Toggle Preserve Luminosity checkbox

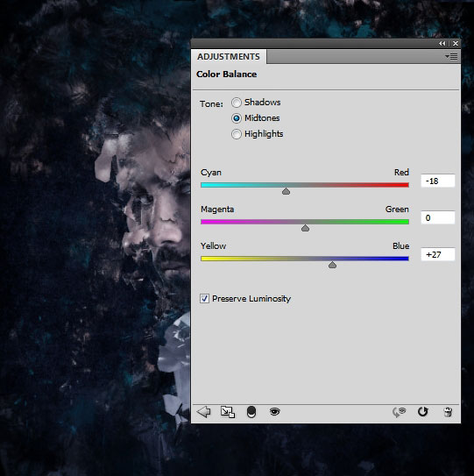coord(204,298)
